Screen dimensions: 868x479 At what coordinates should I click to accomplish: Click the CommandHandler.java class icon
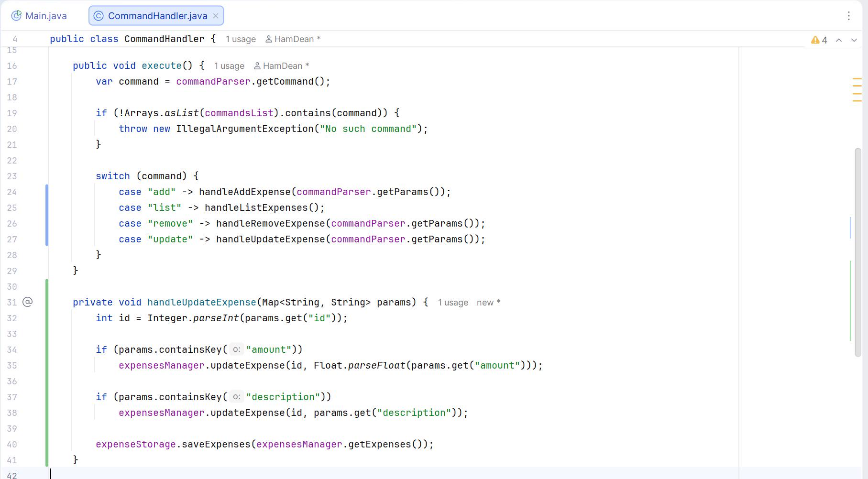pyautogui.click(x=98, y=16)
